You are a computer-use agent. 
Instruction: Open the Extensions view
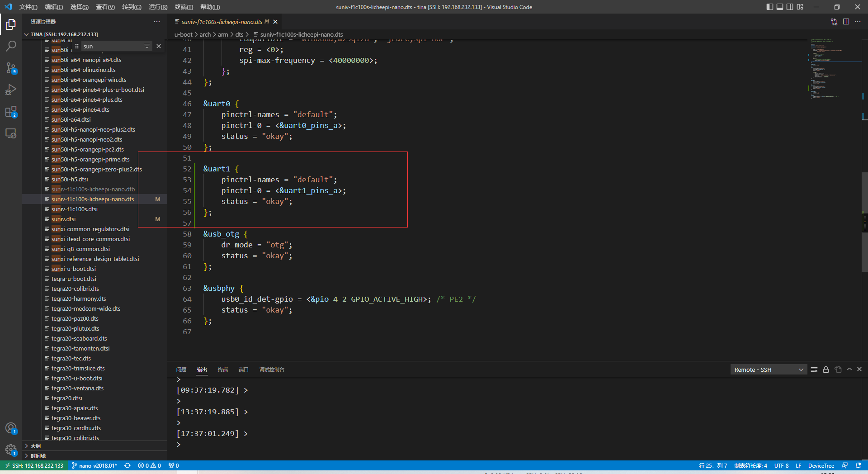click(x=11, y=111)
